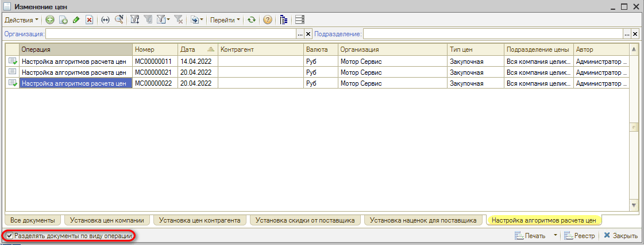Open help with the question mark icon
Screen dimensions: 644x245
[268, 20]
